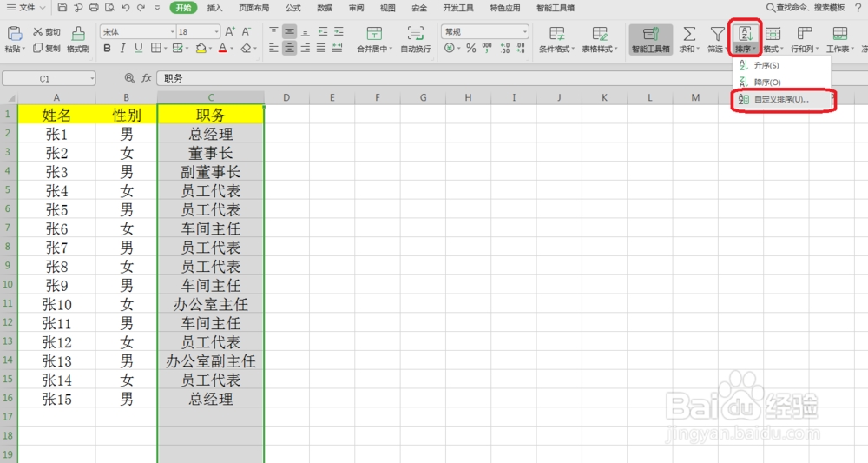Toggle Bold formatting
The height and width of the screenshot is (463, 868).
(x=108, y=48)
